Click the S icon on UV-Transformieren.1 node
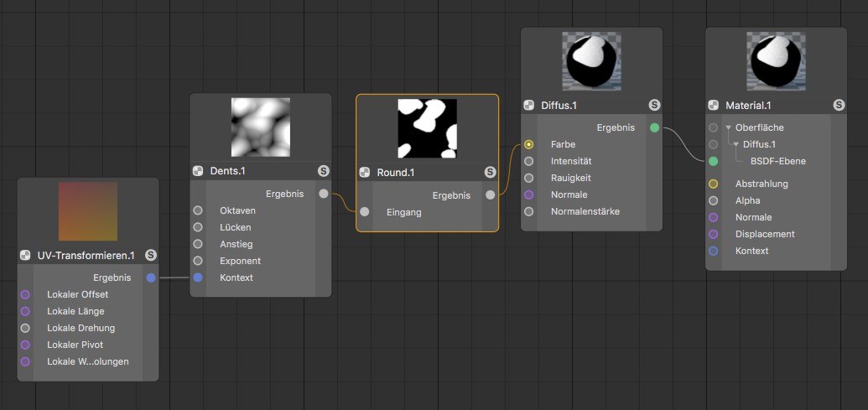Image resolution: width=868 pixels, height=410 pixels. (151, 255)
